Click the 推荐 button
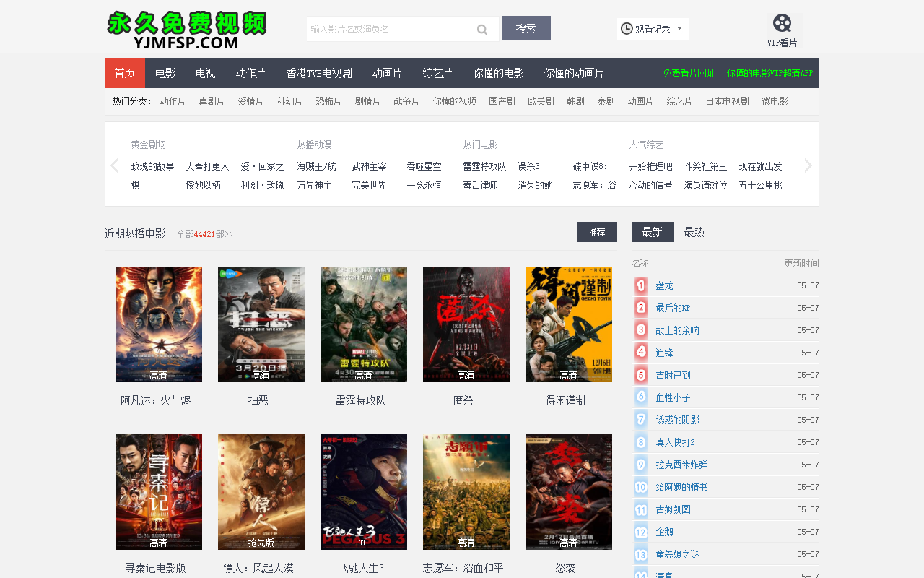The height and width of the screenshot is (578, 924). click(597, 232)
